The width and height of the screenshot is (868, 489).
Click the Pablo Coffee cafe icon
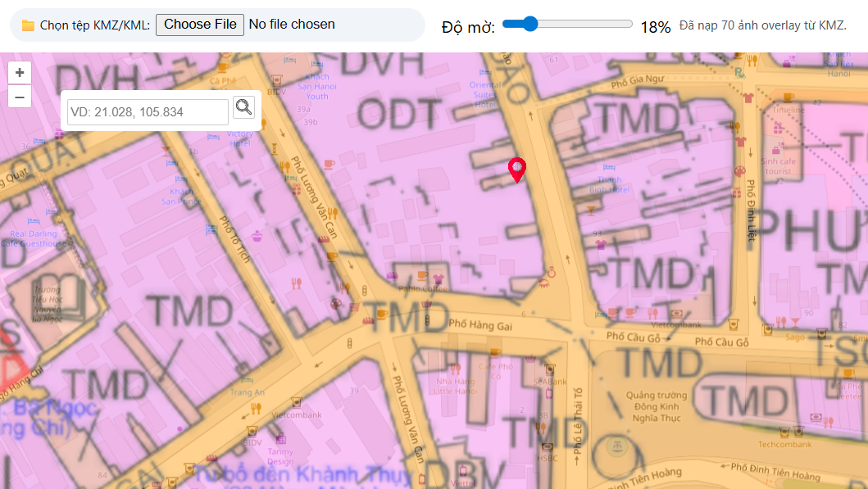click(422, 275)
